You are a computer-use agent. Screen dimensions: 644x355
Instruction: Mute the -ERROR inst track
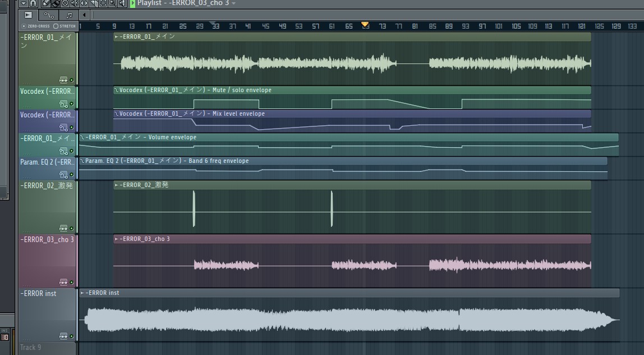pyautogui.click(x=71, y=336)
